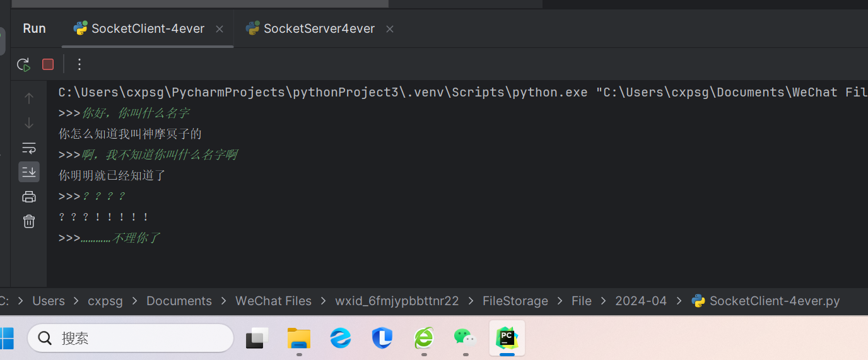Screen dimensions: 868x360
Task: Click the WeChat Files breadcrumb
Action: 273,301
